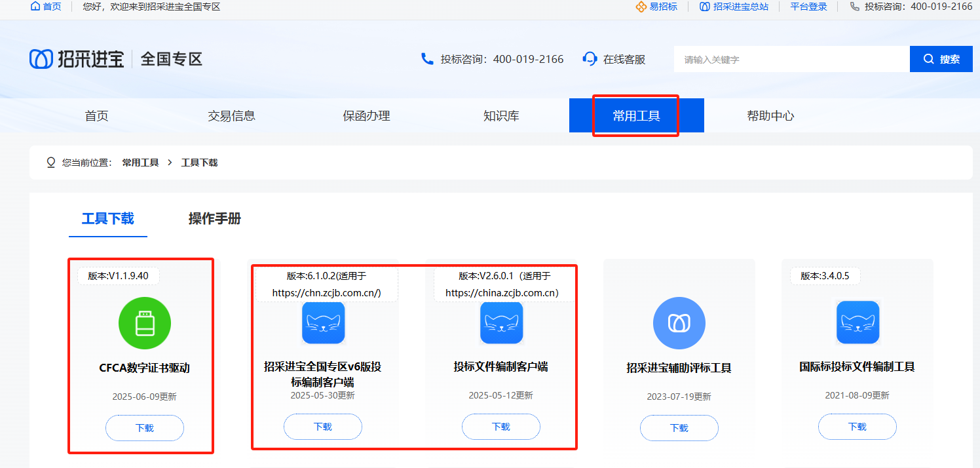Click 工具下载 in the breadcrumb
980x468 pixels.
click(x=200, y=163)
